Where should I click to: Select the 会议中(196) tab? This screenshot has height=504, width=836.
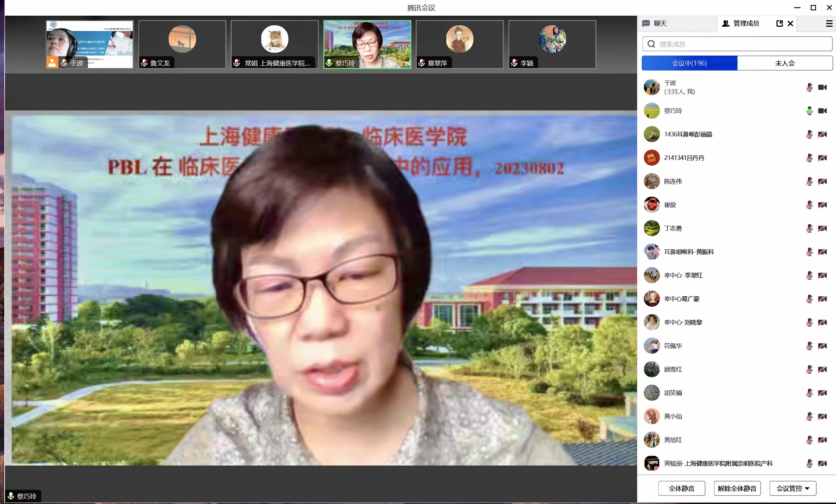(689, 63)
